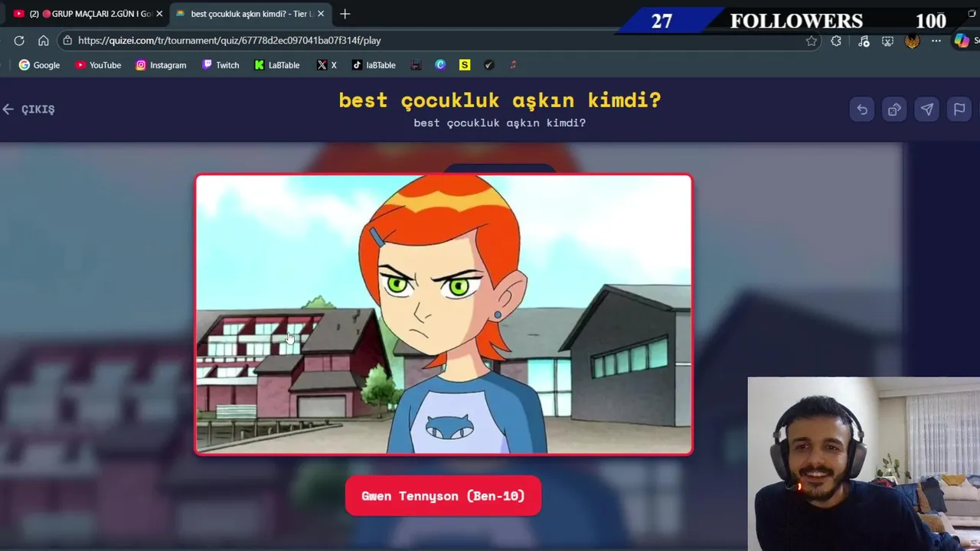Click the site info lock icon

coord(67,41)
